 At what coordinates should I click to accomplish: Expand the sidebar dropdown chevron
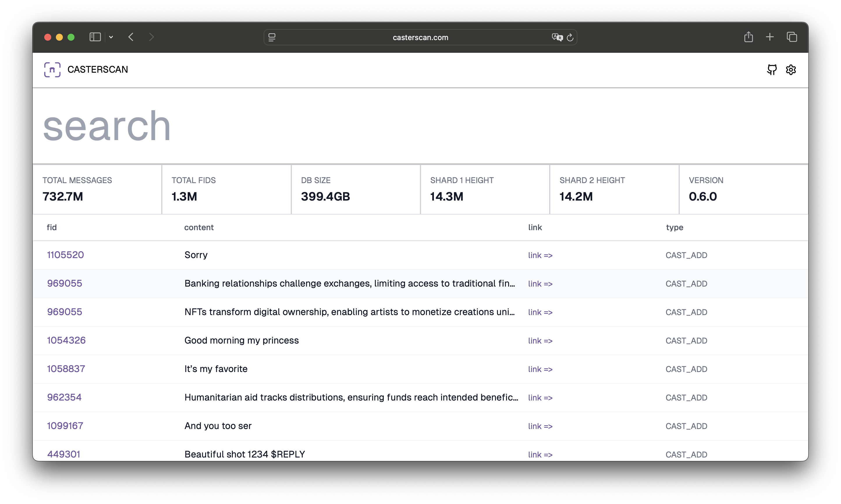pos(111,37)
